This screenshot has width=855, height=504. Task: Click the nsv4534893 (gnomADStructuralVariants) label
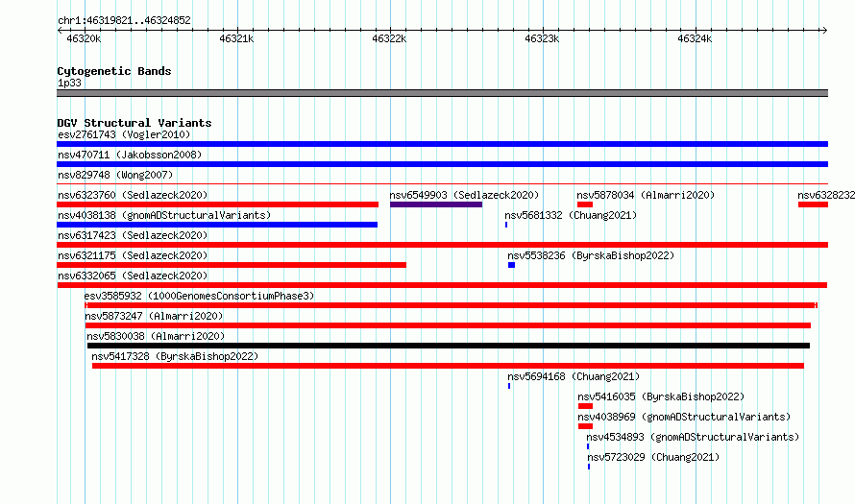click(693, 437)
